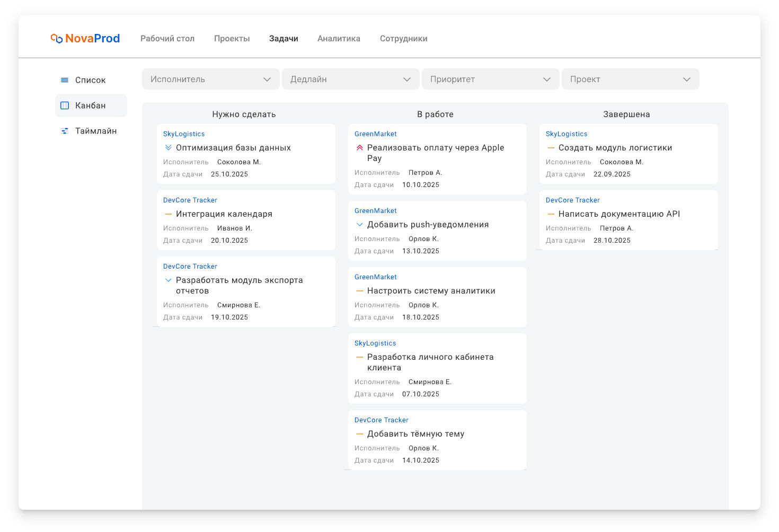The height and width of the screenshot is (532, 779).
Task: Click due date 28.10.2025
Action: tap(612, 241)
